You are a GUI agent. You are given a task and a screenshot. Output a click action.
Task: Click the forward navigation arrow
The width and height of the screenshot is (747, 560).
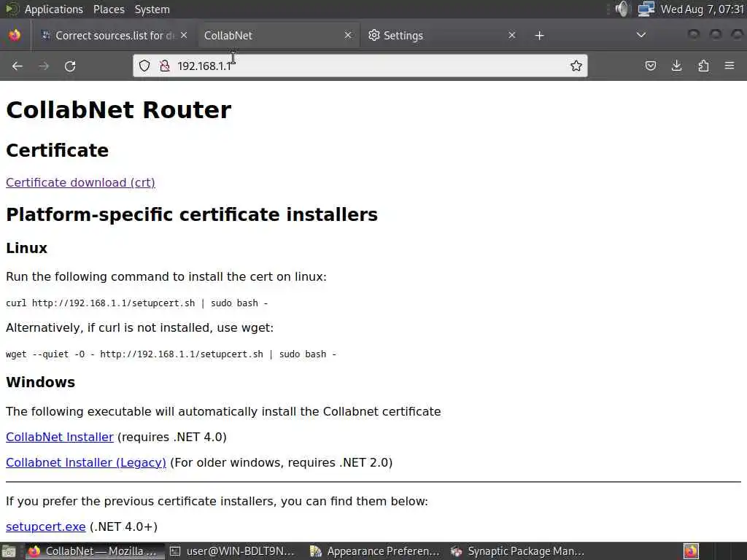(44, 66)
